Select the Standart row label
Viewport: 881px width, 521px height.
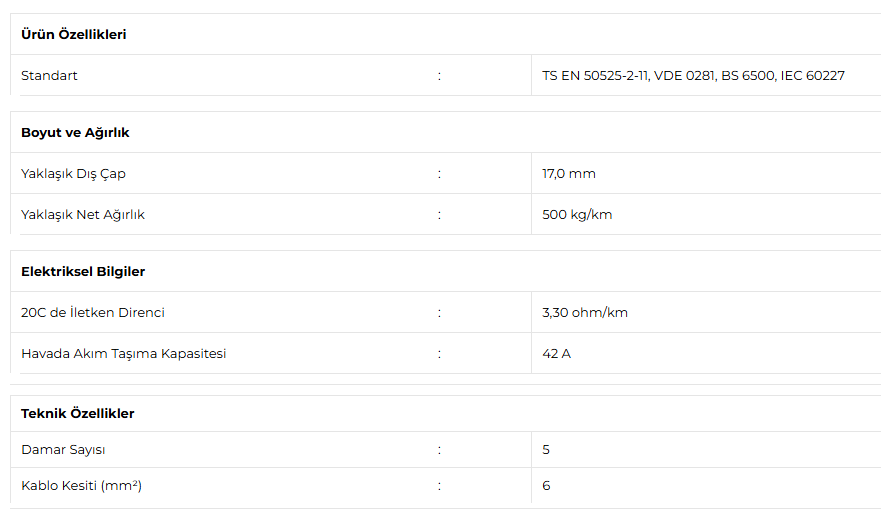coord(49,75)
